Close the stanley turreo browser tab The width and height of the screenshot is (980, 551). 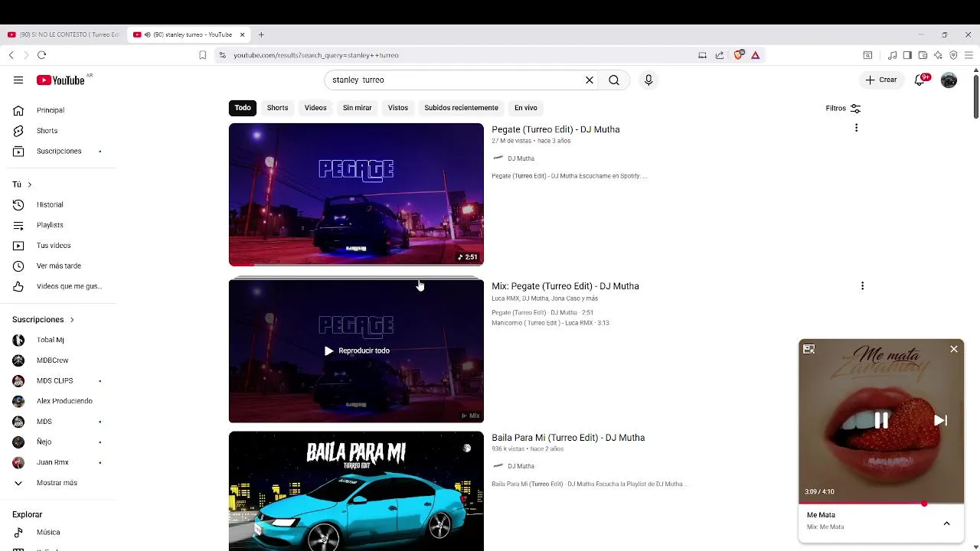pos(242,34)
